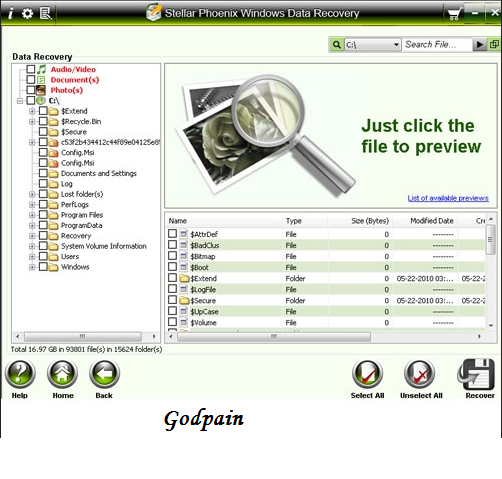Check the Photo(s) checkbox
502x479 pixels.
(x=31, y=90)
